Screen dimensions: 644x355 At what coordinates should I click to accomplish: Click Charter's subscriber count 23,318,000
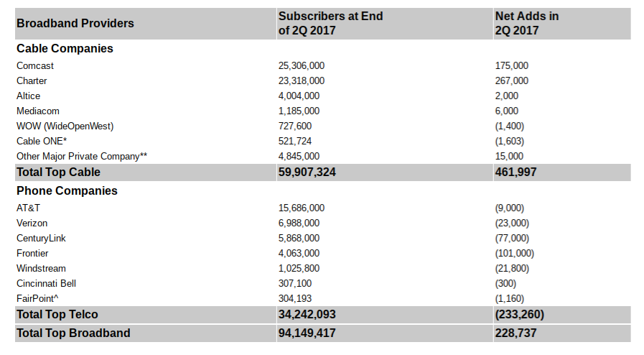[302, 81]
